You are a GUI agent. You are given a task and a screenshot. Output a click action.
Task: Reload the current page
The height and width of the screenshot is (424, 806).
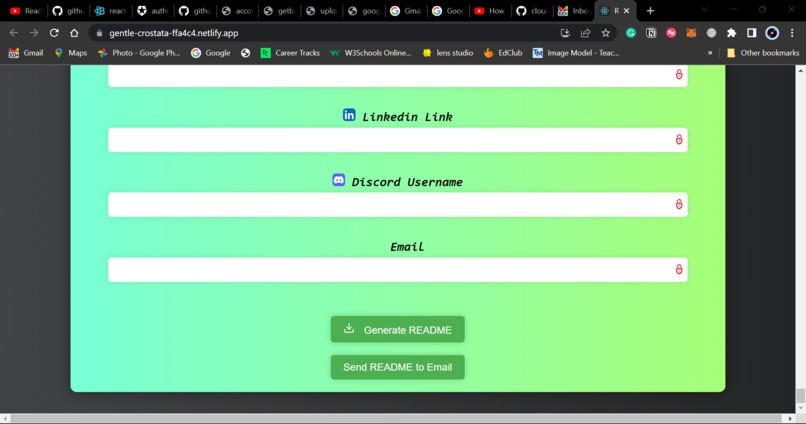click(54, 33)
